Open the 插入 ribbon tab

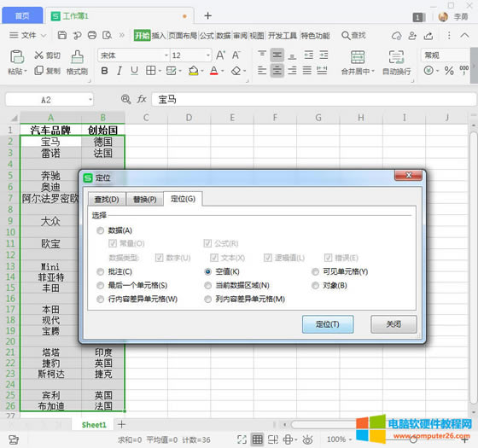click(159, 36)
